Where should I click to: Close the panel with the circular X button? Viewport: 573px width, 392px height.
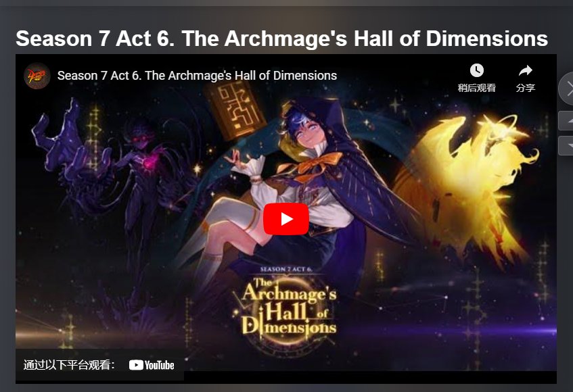[567, 89]
